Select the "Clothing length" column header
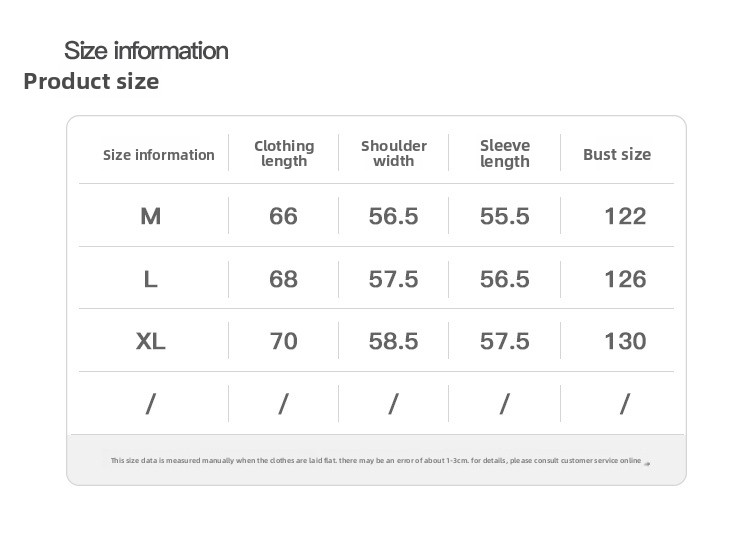This screenshot has width=750, height=546. 284,154
